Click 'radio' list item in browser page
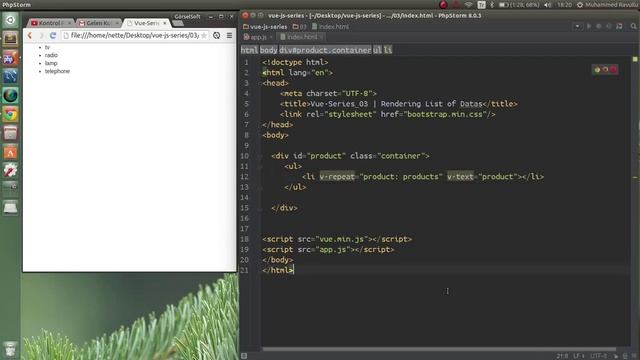Screen dimensions: 640x360 tap(51, 55)
